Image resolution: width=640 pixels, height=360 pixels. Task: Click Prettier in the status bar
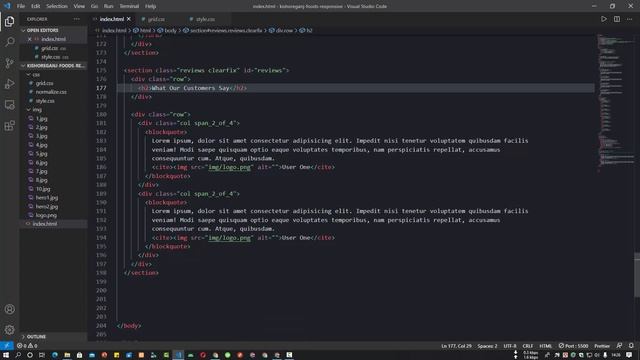[x=602, y=346]
